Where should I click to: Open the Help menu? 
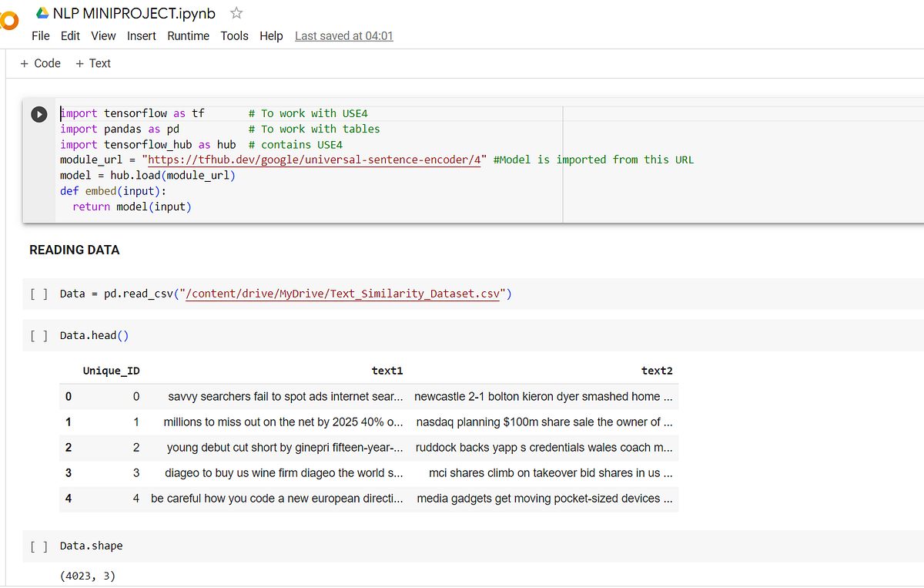click(x=271, y=35)
